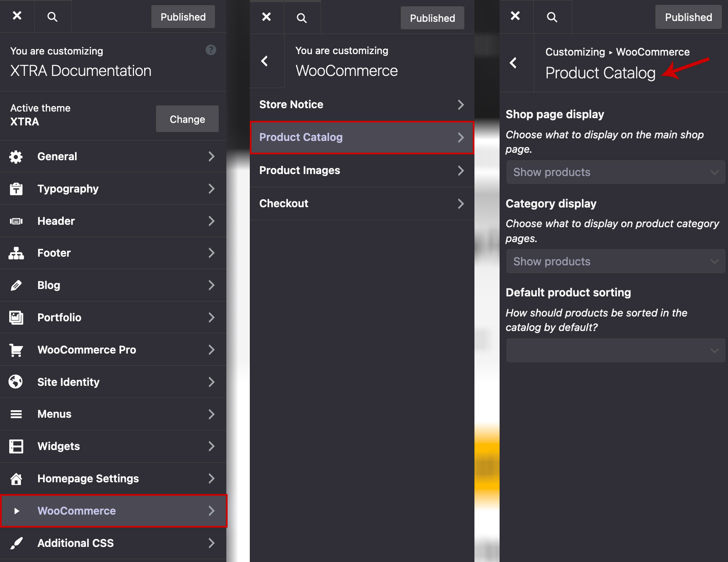The image size is (728, 562).
Task: Click the Footer sitemap icon
Action: click(16, 253)
